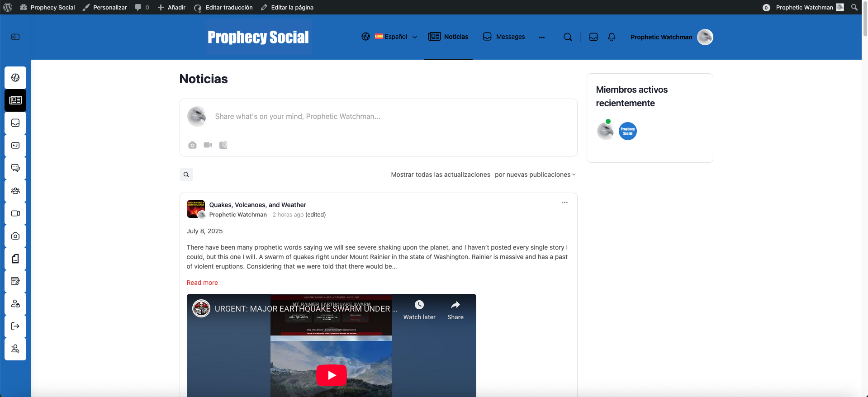The image size is (868, 397).
Task: Click Read more on the post
Action: (202, 283)
